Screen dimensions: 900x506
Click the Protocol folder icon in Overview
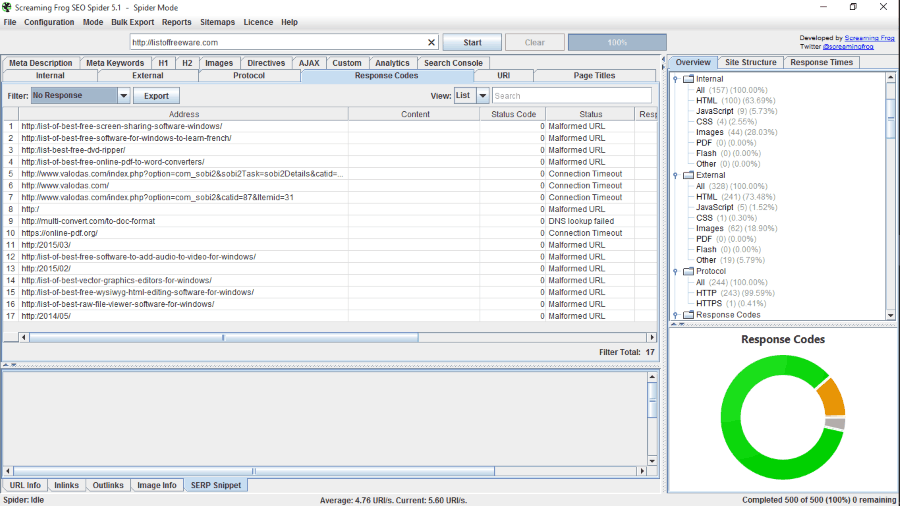coord(688,271)
